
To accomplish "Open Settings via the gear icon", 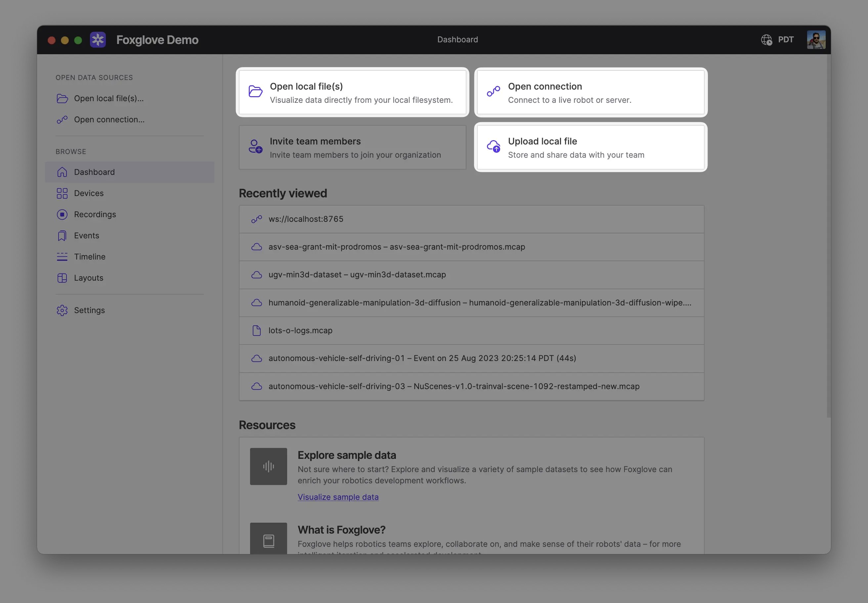I will tap(90, 310).
